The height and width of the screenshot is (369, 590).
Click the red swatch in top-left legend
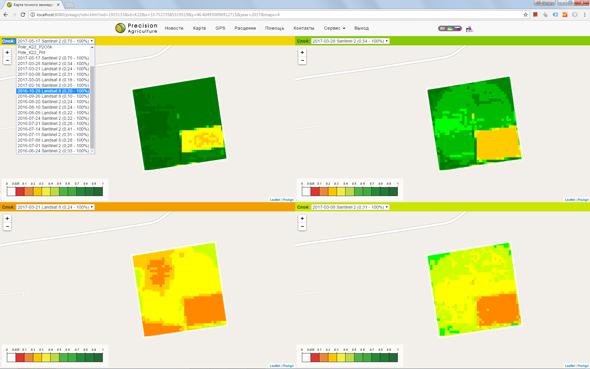click(x=20, y=191)
